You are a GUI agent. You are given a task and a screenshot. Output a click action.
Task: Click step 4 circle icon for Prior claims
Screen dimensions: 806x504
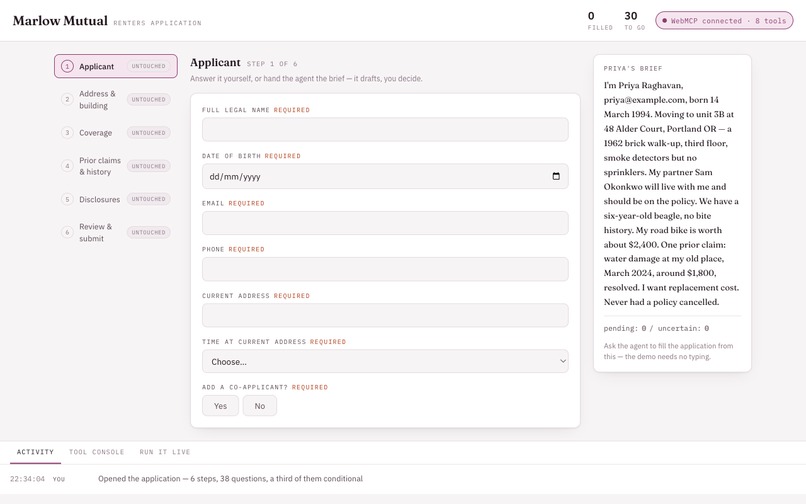coord(67,166)
